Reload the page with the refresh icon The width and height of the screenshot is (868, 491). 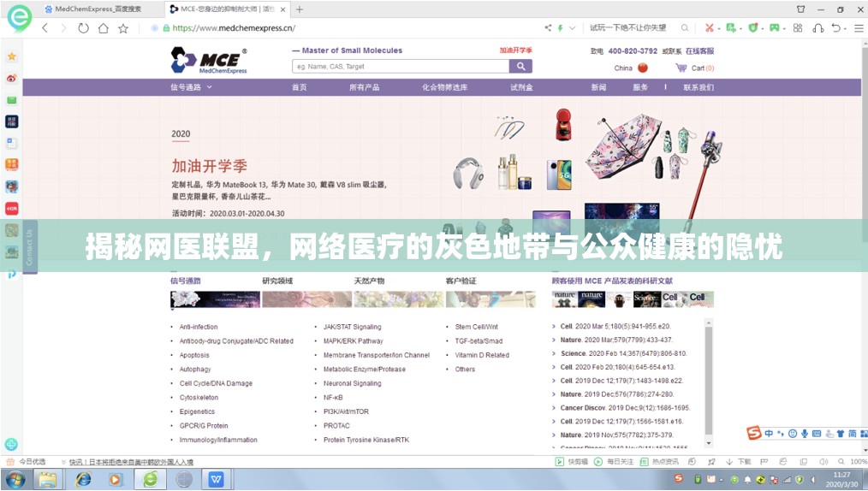pyautogui.click(x=83, y=27)
